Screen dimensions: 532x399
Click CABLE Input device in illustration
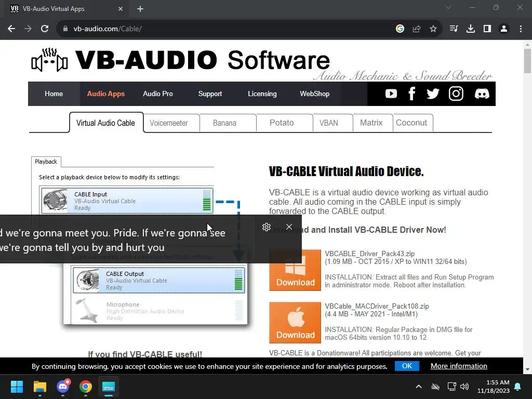[x=127, y=201]
